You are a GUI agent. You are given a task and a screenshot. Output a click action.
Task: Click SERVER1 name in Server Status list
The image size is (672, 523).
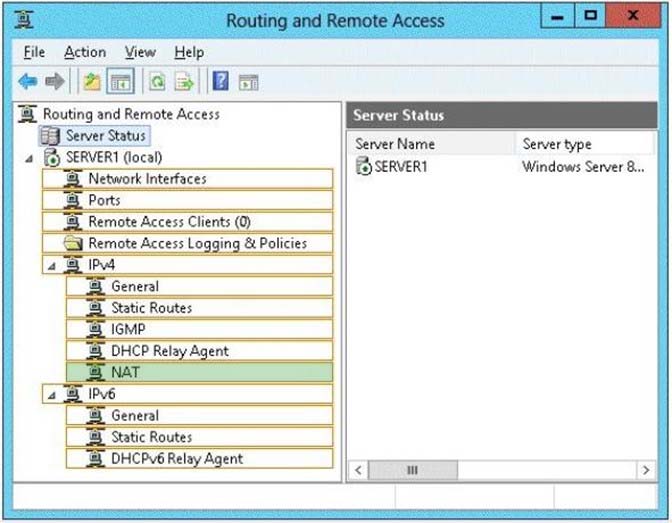(x=401, y=166)
